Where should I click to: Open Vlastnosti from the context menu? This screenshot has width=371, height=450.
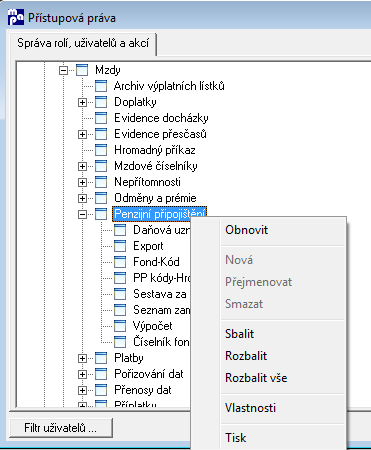(x=268, y=408)
